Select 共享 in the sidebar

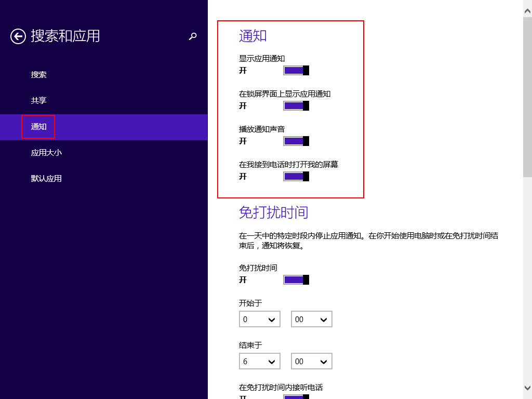click(103, 100)
